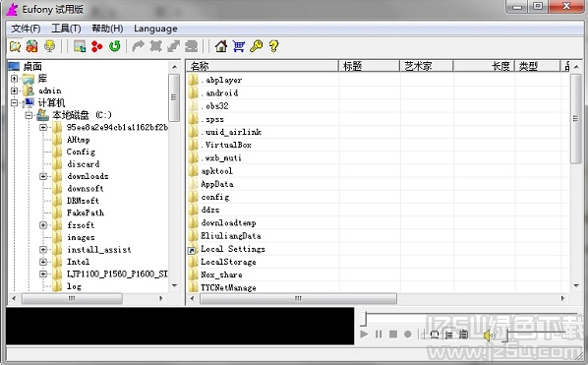Open the 文件(F) menu
Screen dimensions: 588x365
click(26, 29)
